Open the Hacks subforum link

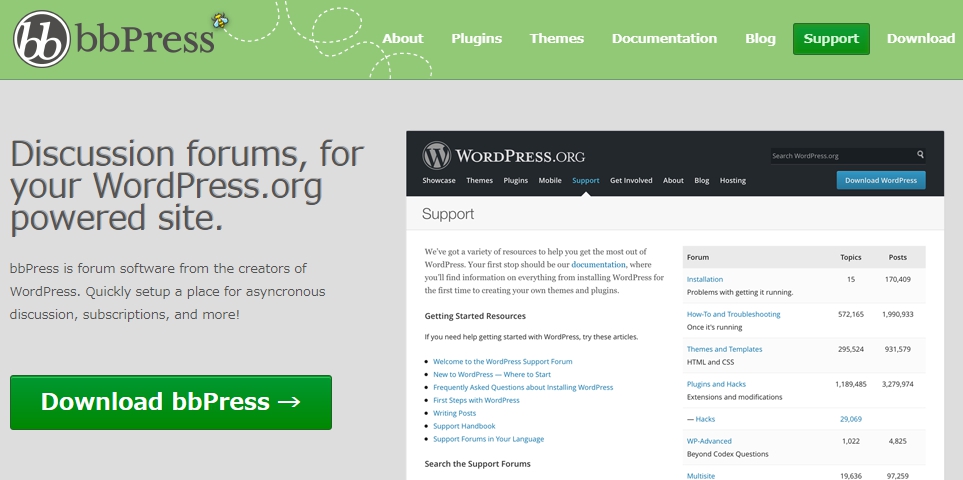coord(705,419)
